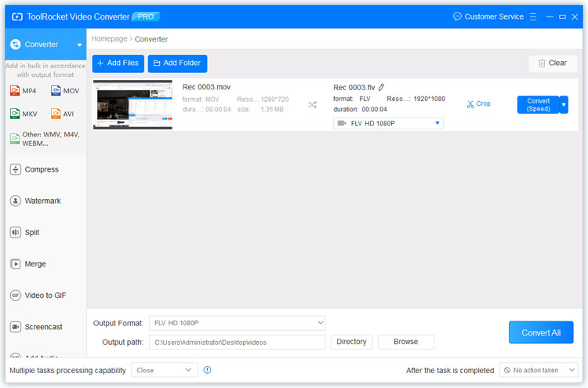Edit the Output path field
The height and width of the screenshot is (388, 588).
[237, 343]
